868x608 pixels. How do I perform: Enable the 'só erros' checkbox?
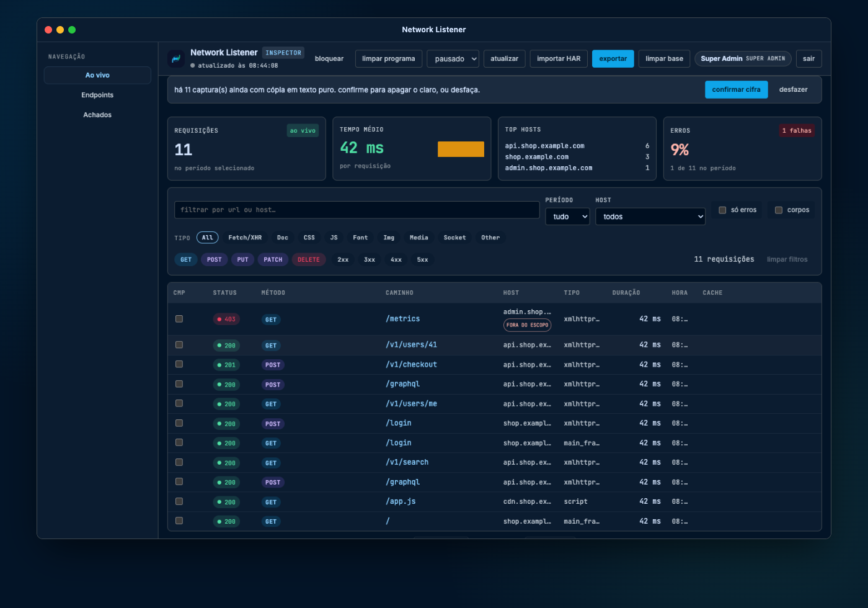(722, 210)
